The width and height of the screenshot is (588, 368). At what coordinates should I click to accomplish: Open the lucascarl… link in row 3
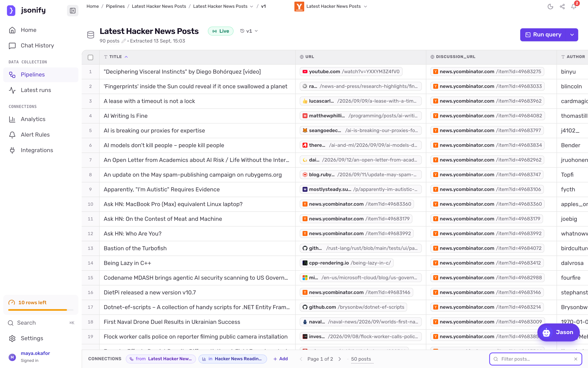pos(361,101)
